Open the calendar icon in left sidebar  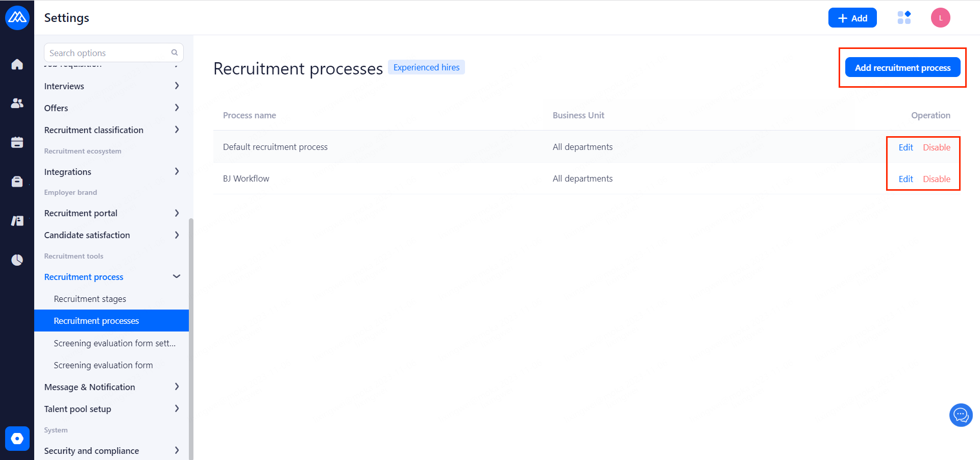[x=17, y=142]
